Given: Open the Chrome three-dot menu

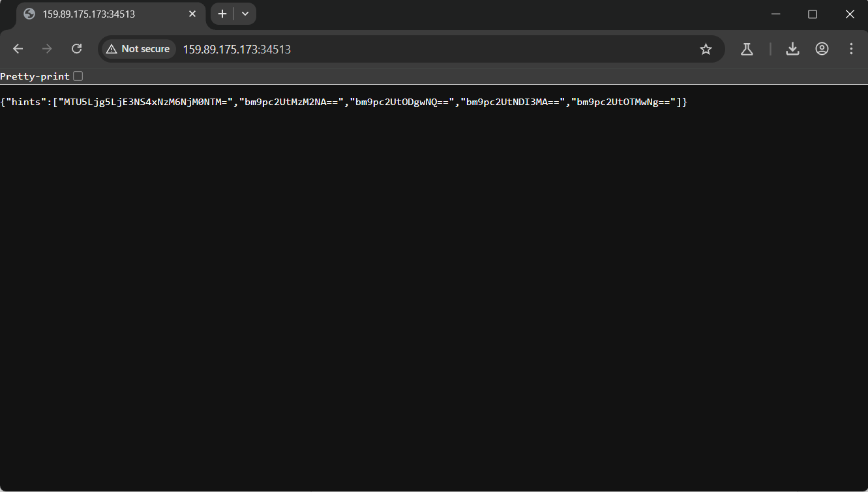Looking at the screenshot, I should click(851, 49).
